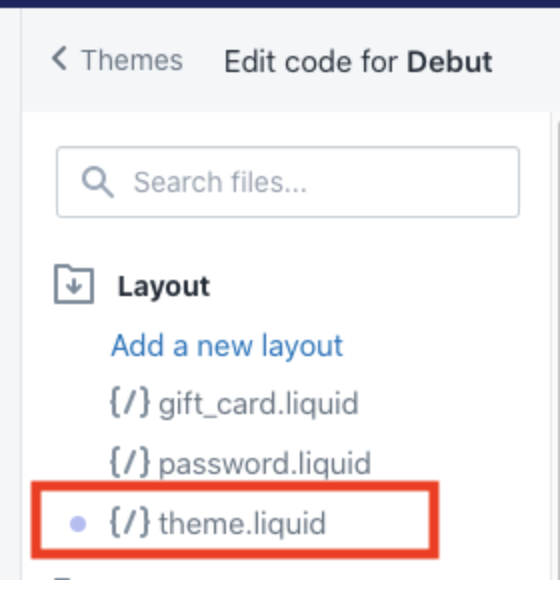The width and height of the screenshot is (560, 590).
Task: Click the liquid icon beside password.liquid
Action: [130, 462]
